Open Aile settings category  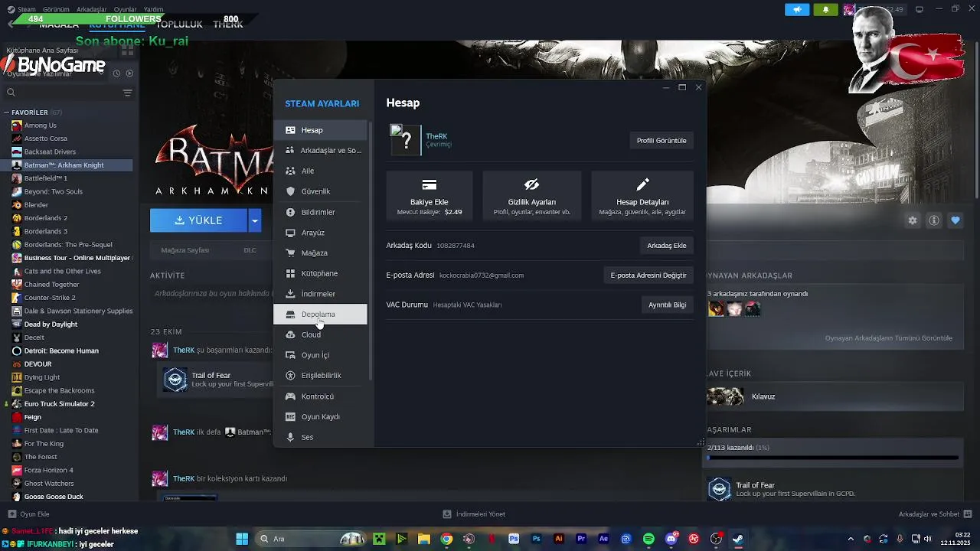[320, 171]
